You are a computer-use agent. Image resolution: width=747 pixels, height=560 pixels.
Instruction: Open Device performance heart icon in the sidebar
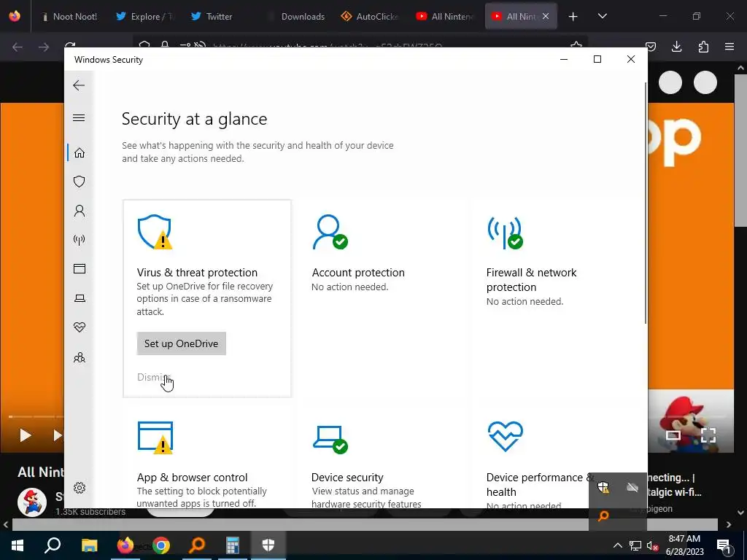point(80,327)
